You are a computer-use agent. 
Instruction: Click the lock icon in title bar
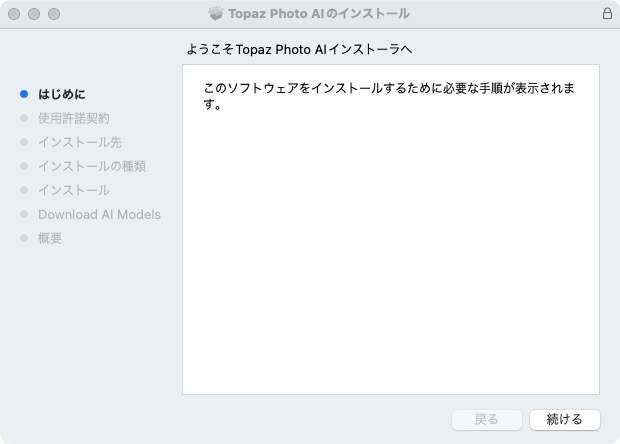pos(607,13)
